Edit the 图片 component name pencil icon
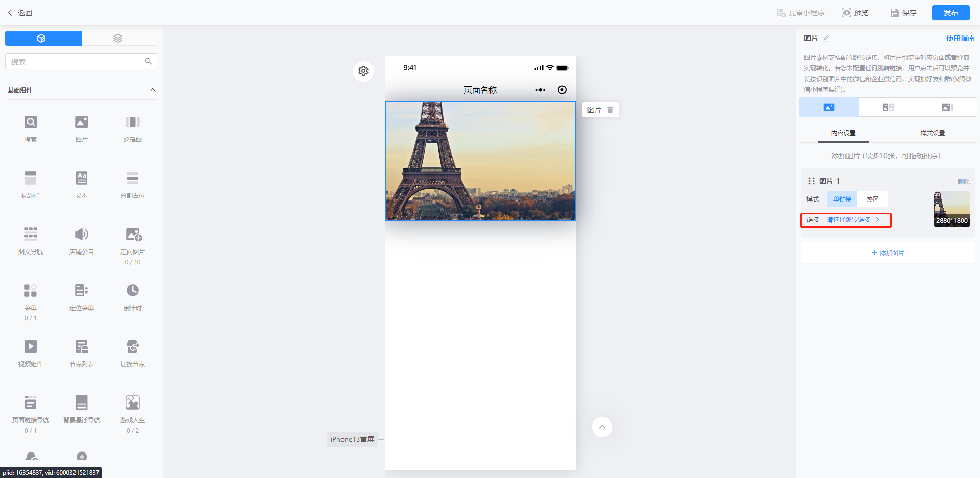Viewport: 980px width, 478px height. point(826,38)
